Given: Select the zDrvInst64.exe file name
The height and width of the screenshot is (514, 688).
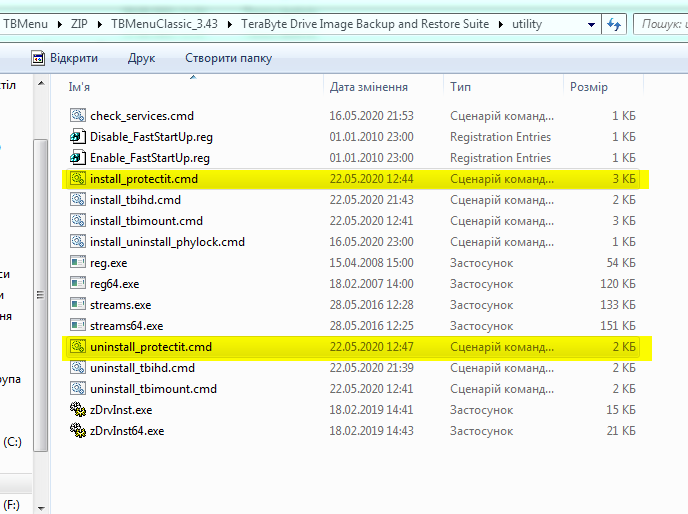Looking at the screenshot, I should click(x=127, y=431).
